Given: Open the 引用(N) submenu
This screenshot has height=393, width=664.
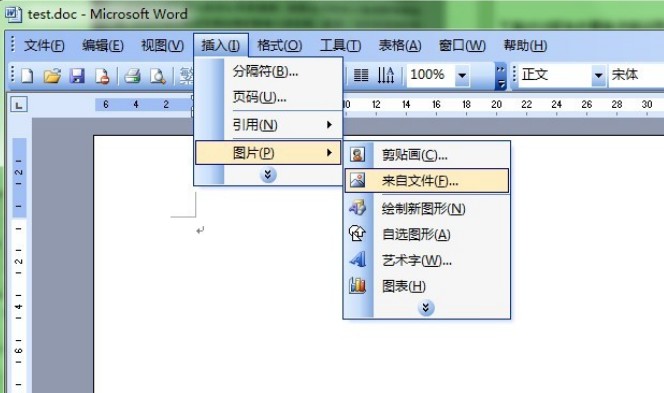Looking at the screenshot, I should click(268, 125).
